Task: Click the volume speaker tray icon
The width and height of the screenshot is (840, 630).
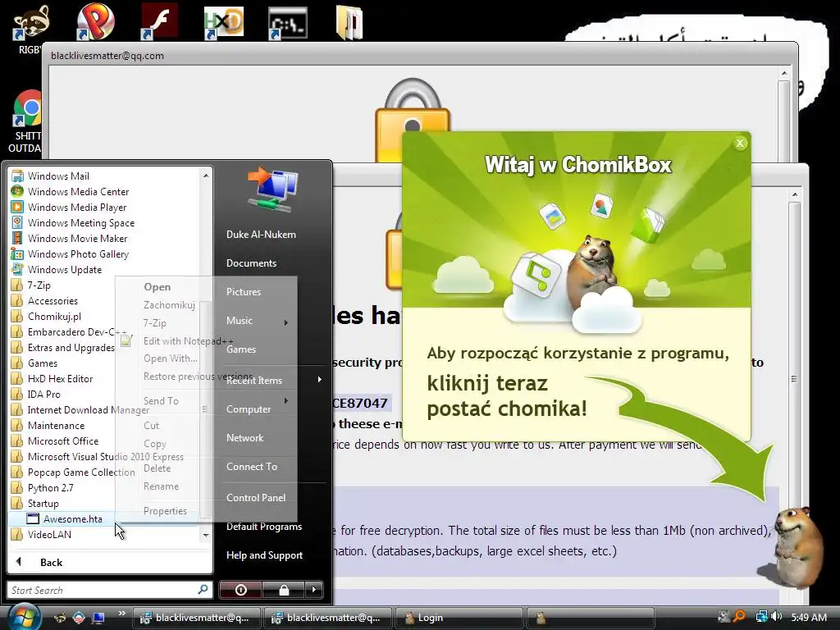Action: tap(776, 617)
